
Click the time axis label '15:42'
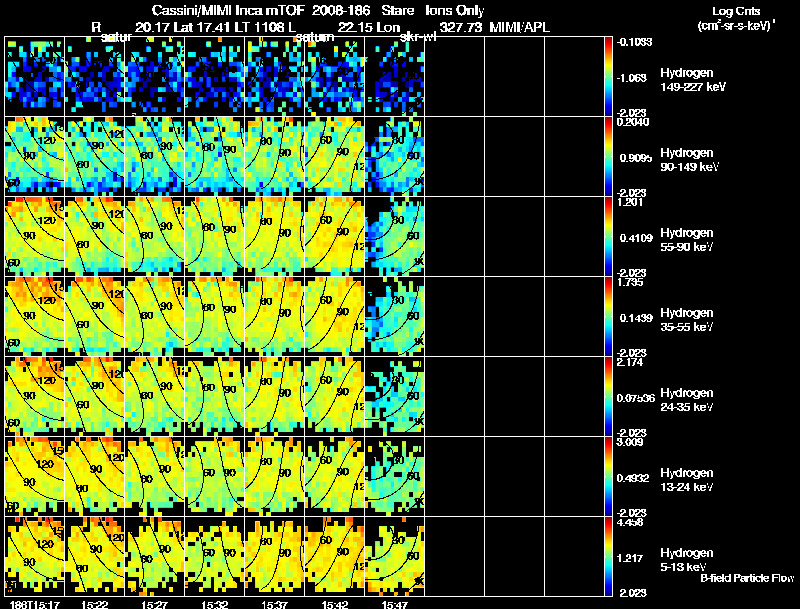335,604
